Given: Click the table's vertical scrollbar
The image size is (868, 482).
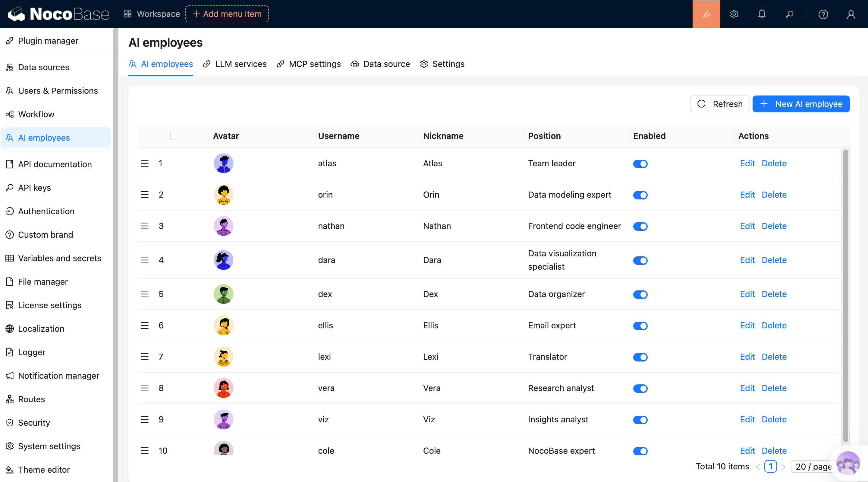Looking at the screenshot, I should [845, 296].
